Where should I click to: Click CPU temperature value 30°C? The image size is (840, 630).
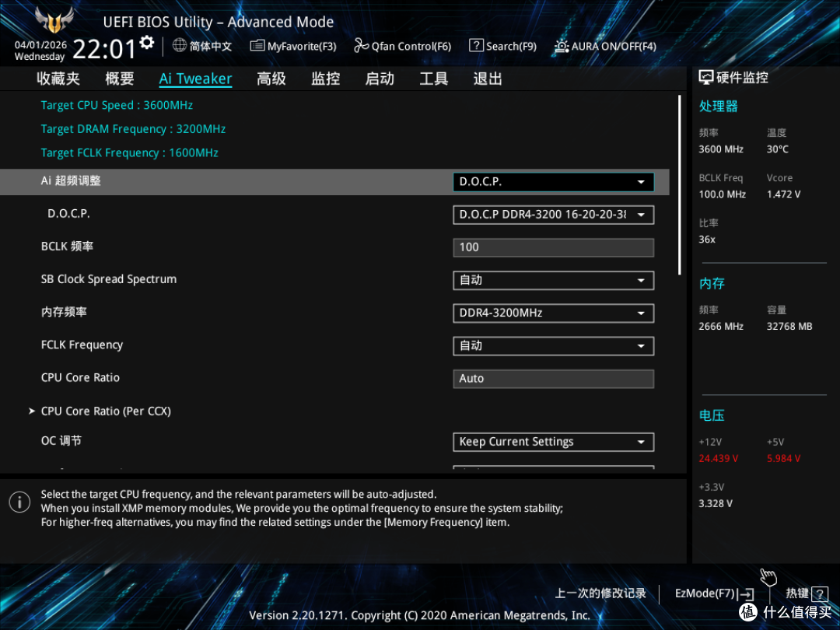(777, 149)
